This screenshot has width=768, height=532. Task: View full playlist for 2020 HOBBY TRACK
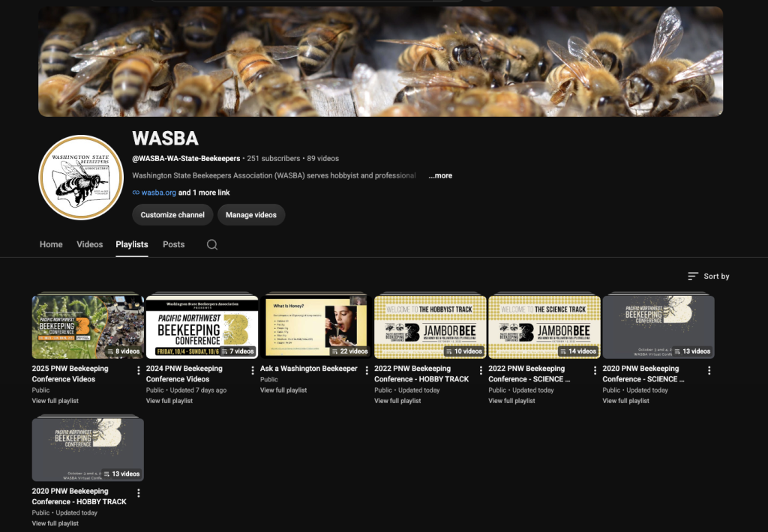coord(55,523)
